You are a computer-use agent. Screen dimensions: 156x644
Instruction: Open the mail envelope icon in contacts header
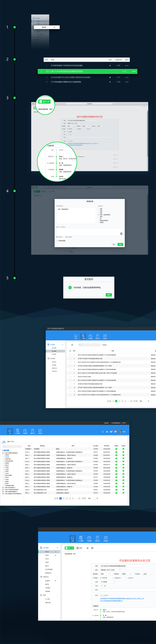[x=111, y=432]
